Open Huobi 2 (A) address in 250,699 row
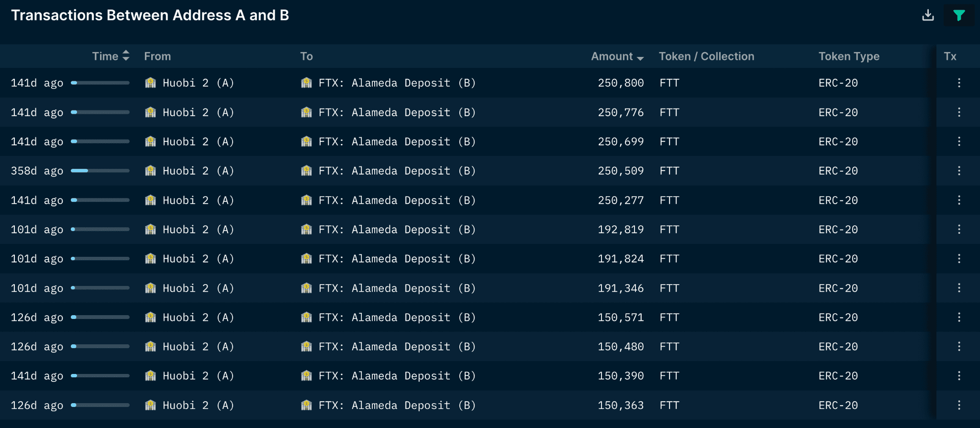 click(x=198, y=142)
